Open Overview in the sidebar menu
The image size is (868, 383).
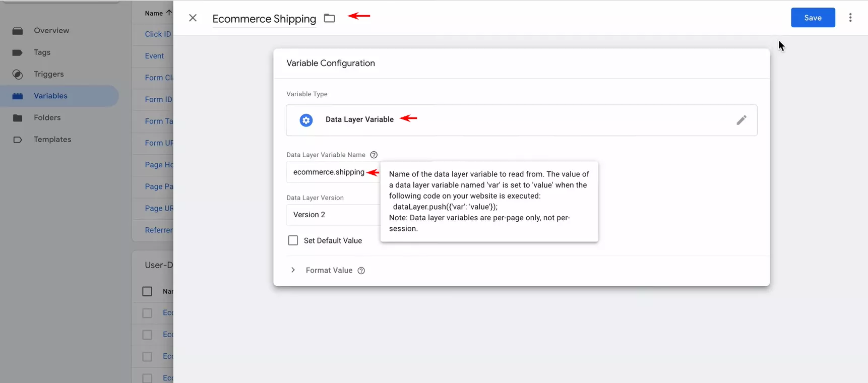[x=51, y=31]
